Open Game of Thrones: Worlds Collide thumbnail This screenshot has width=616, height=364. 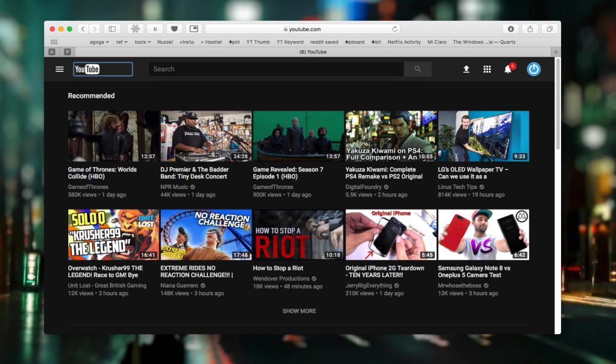click(113, 136)
